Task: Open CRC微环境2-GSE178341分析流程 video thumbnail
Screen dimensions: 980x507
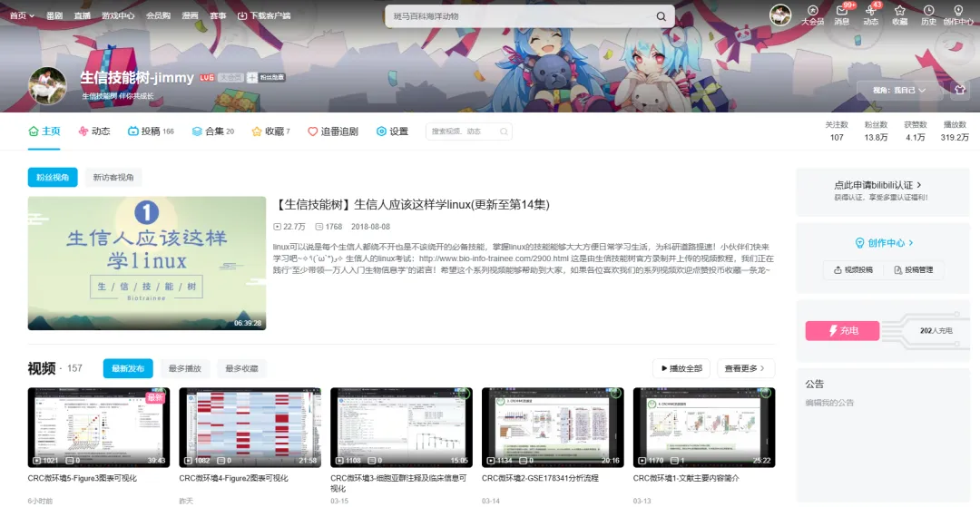Action: (x=553, y=428)
